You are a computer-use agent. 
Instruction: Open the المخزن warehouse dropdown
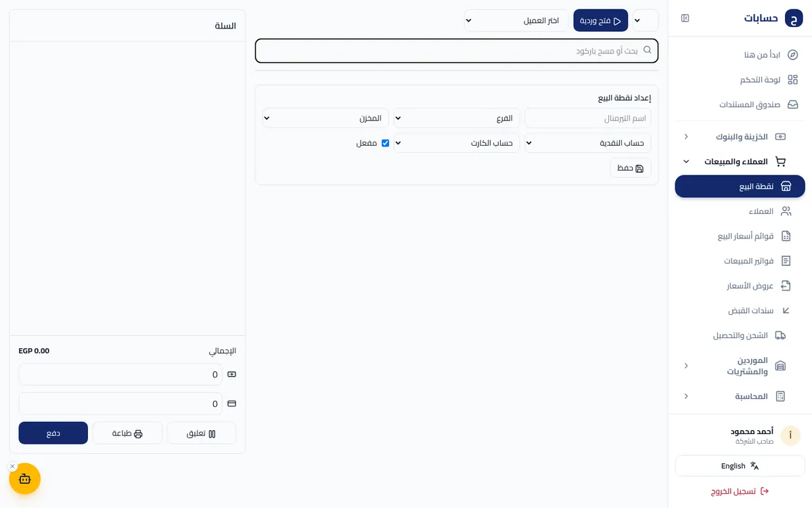pyautogui.click(x=325, y=119)
